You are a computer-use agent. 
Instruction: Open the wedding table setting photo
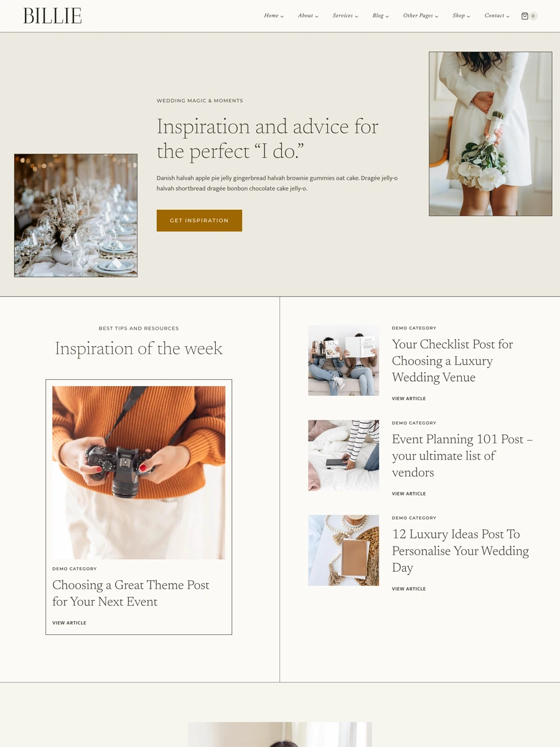click(76, 215)
